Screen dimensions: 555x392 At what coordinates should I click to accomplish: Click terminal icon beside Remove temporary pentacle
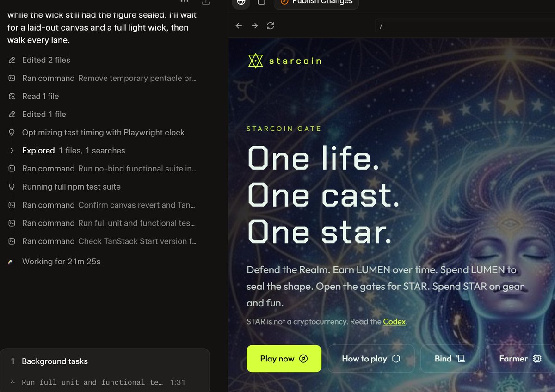tap(12, 78)
